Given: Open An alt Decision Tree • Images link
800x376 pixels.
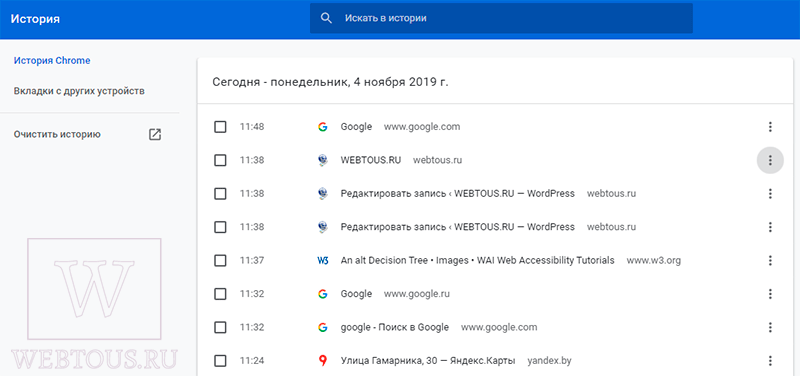Looking at the screenshot, I should click(x=477, y=261).
